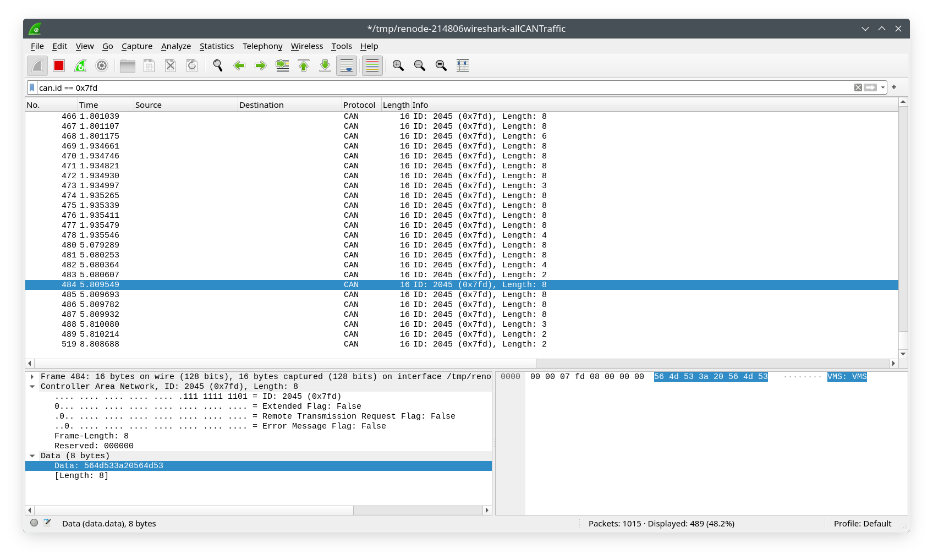933x560 pixels.
Task: Sort by the Destination column header
Action: 289,105
